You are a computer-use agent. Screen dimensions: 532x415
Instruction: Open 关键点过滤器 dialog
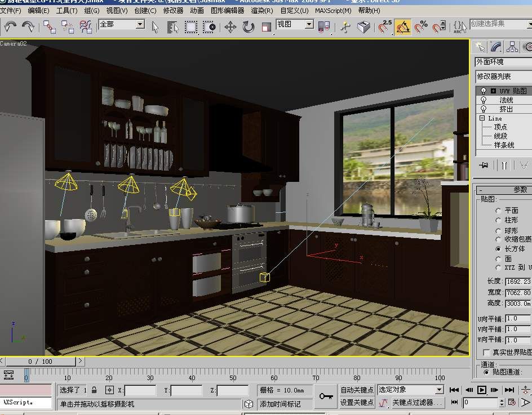click(x=418, y=403)
